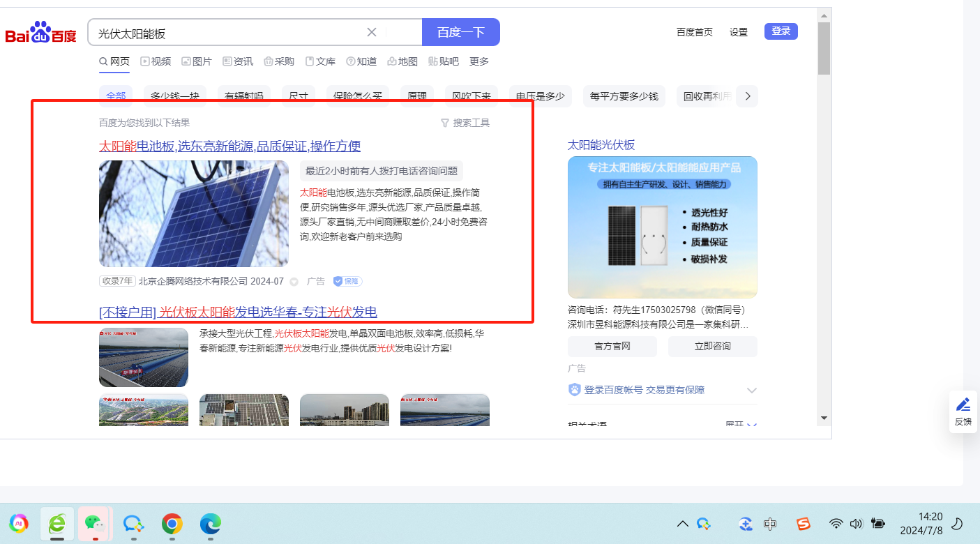980x544 pixels.
Task: Click the 立即咨询 button
Action: 713,347
